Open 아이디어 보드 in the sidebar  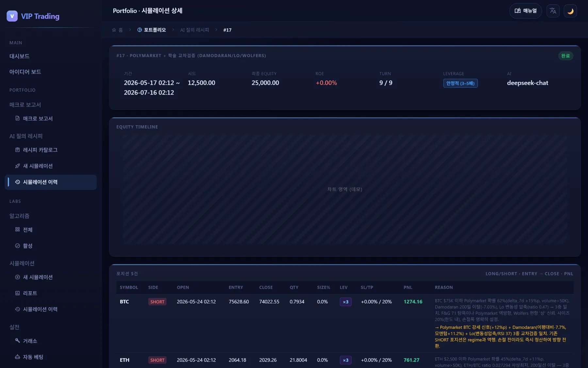25,72
